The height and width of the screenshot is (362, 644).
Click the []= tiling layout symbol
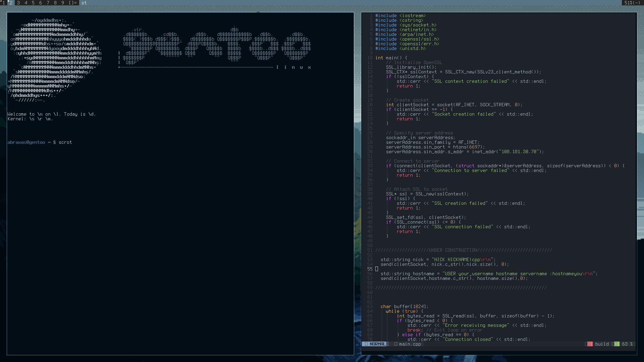coord(73,3)
